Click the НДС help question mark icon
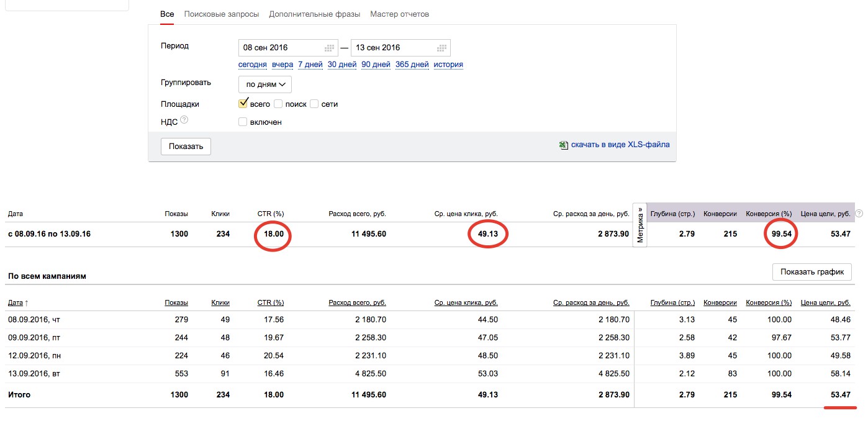Viewport: 868px width, 426px height. (184, 121)
